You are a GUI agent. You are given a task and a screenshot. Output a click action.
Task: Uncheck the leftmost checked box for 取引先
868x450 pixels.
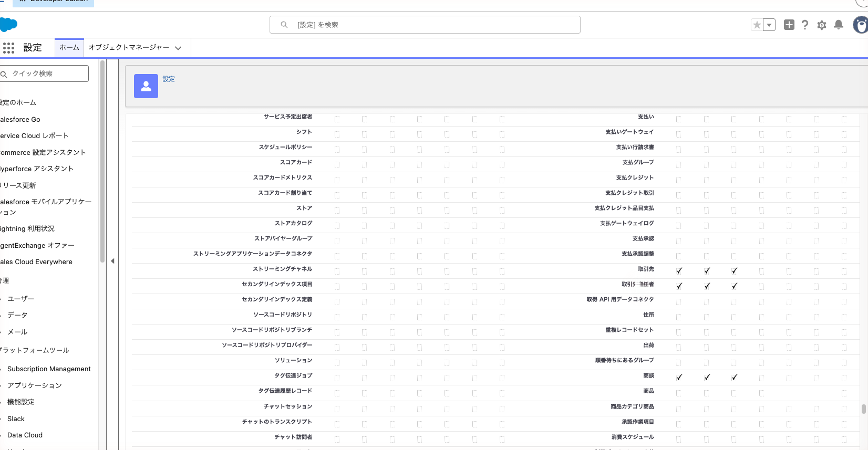pyautogui.click(x=679, y=271)
